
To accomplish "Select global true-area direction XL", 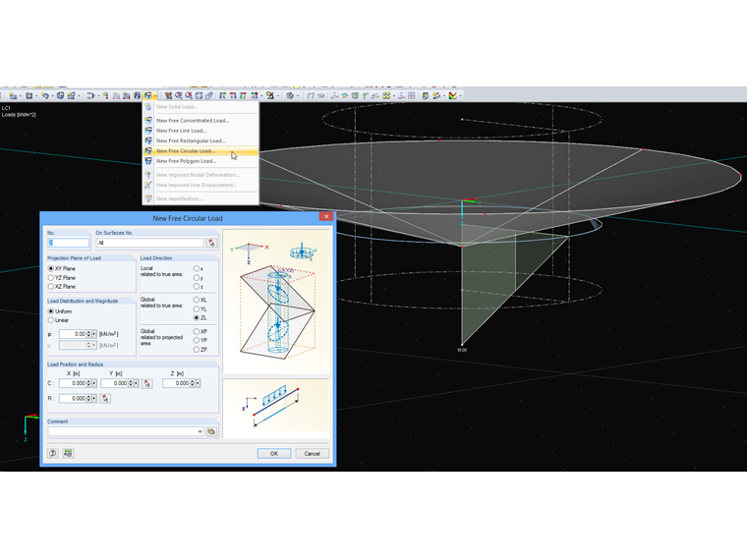I will click(197, 300).
